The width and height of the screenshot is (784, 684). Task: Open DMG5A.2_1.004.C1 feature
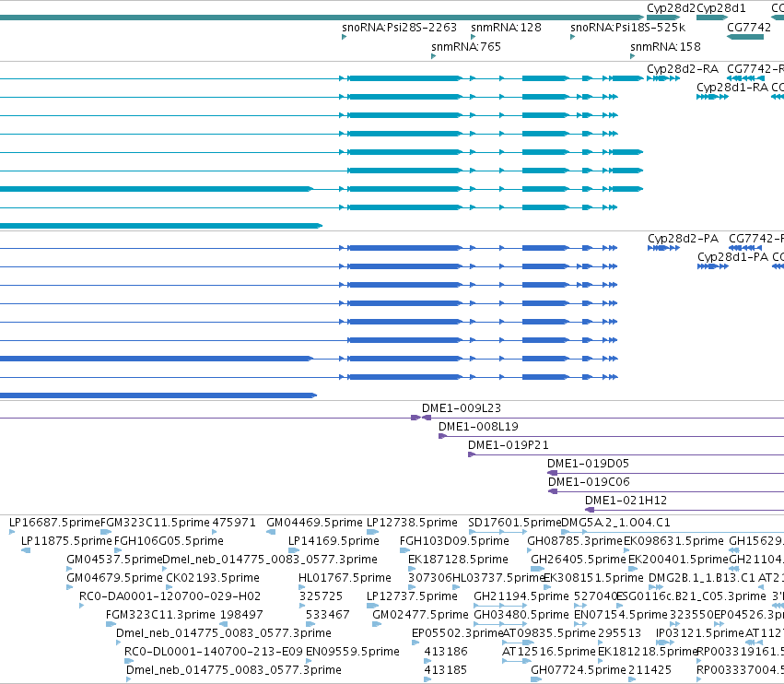615,523
